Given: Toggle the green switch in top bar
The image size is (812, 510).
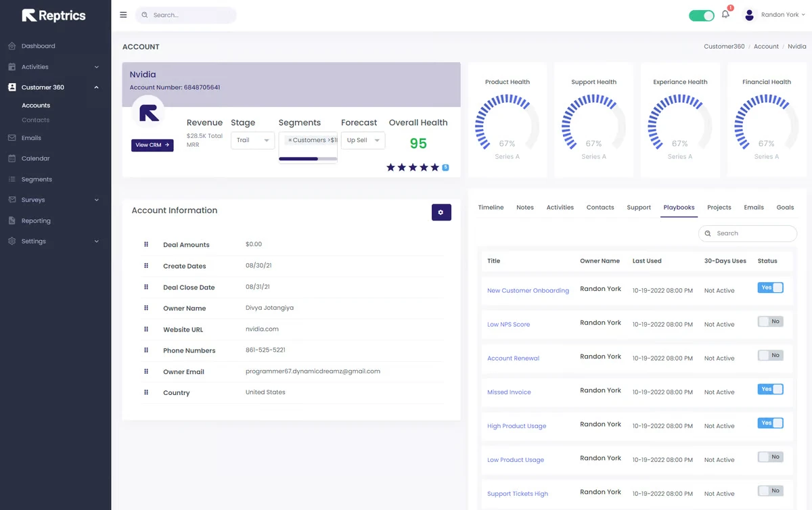Looking at the screenshot, I should point(702,16).
